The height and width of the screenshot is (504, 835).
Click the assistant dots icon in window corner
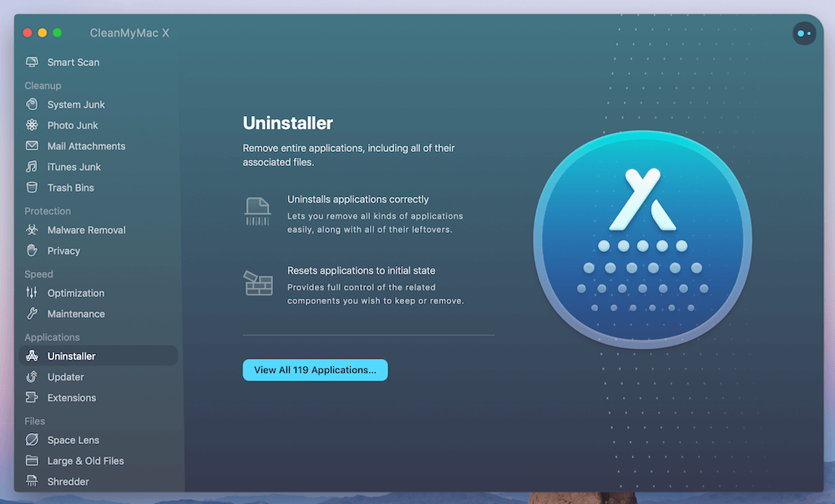tap(803, 33)
